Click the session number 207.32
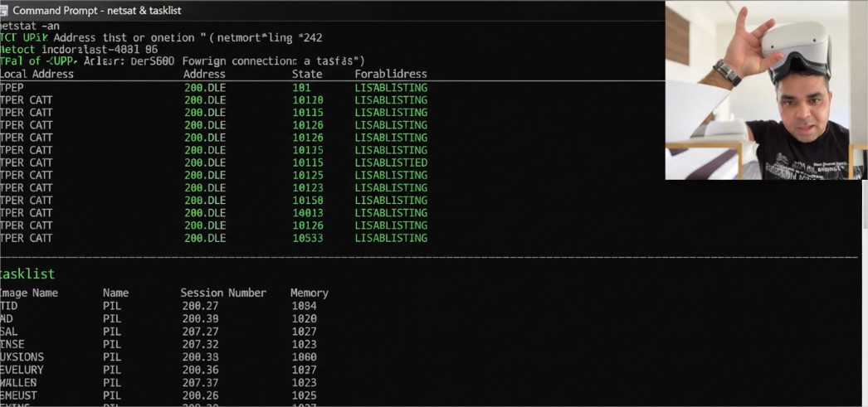The width and height of the screenshot is (868, 407). point(200,344)
